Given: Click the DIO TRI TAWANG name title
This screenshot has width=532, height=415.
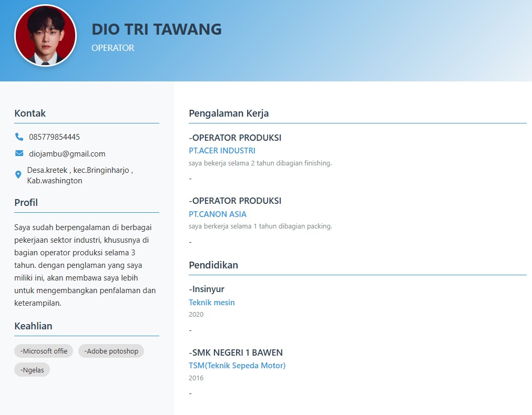Looking at the screenshot, I should click(x=156, y=29).
